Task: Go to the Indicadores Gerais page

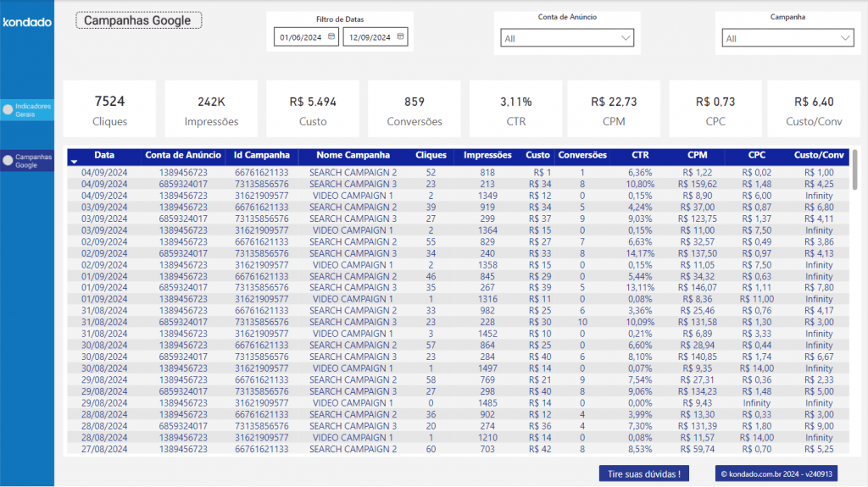Action: click(32, 109)
